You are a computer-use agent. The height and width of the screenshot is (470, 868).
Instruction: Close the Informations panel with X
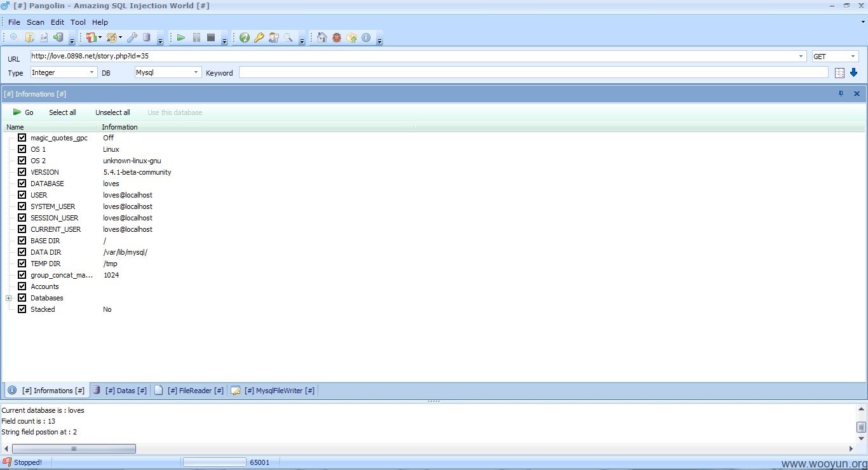pyautogui.click(x=857, y=93)
